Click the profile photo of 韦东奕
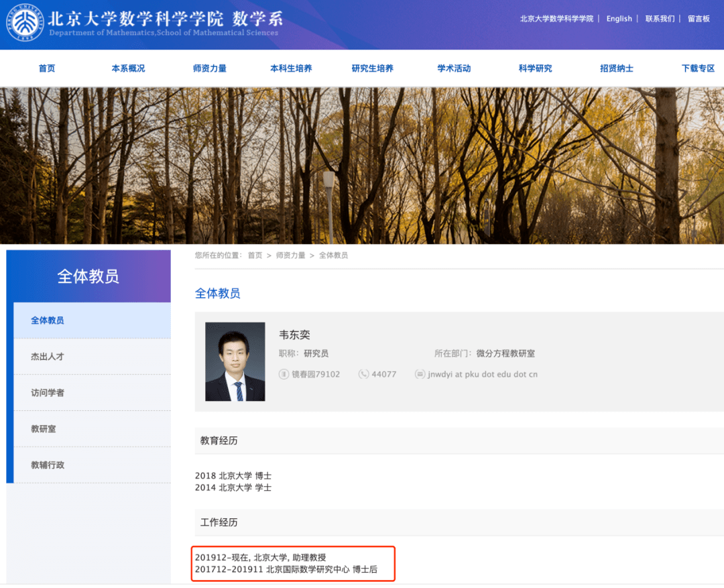This screenshot has height=588, width=724. tap(235, 362)
